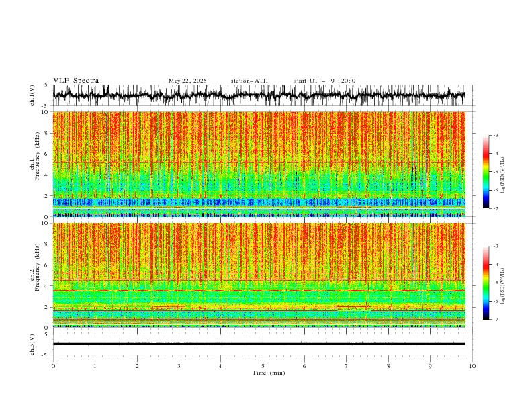Click the ch.1 spectrogram color scale bar
Screen dimensions: 532x411
click(x=486, y=172)
